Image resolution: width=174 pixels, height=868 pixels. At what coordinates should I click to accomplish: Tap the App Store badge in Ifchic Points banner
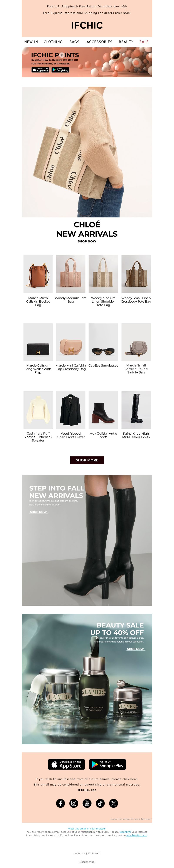tap(40, 70)
